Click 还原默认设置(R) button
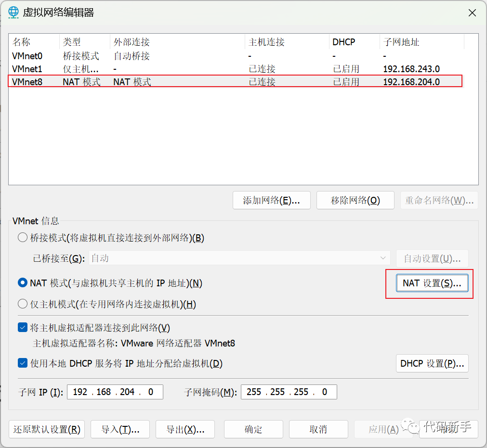 click(47, 429)
